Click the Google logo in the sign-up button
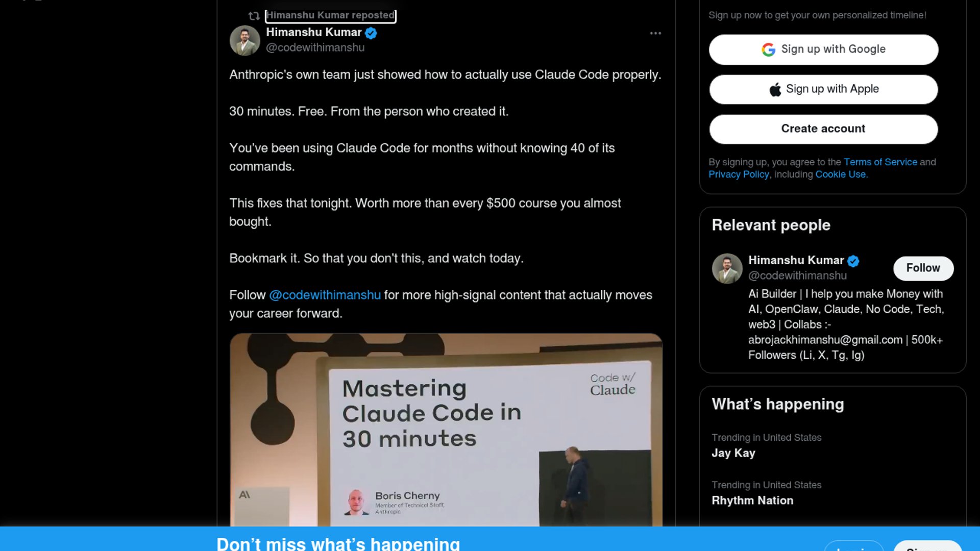The height and width of the screenshot is (551, 980). pyautogui.click(x=768, y=49)
